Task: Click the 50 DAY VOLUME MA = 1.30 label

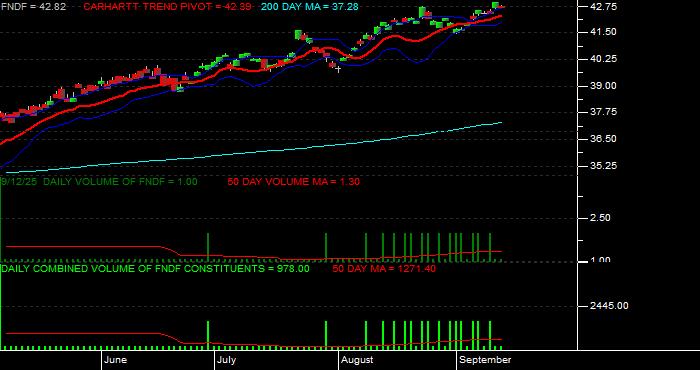Action: click(x=293, y=182)
